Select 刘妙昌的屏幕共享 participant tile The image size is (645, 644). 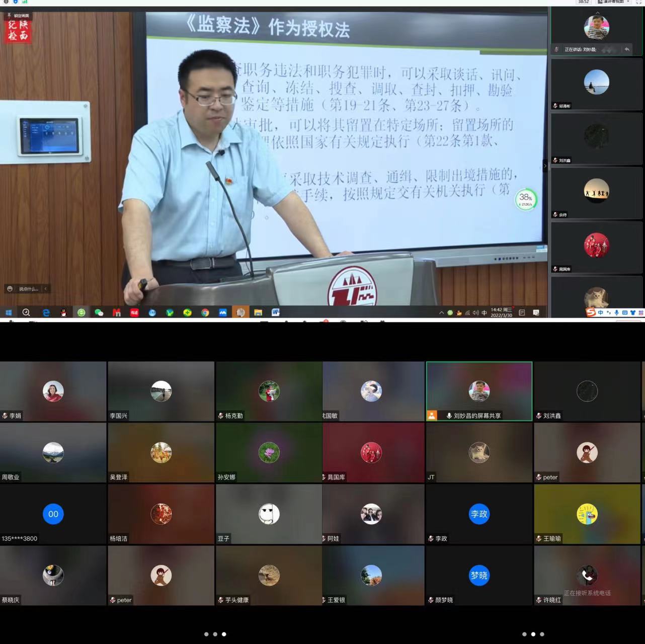(x=479, y=391)
